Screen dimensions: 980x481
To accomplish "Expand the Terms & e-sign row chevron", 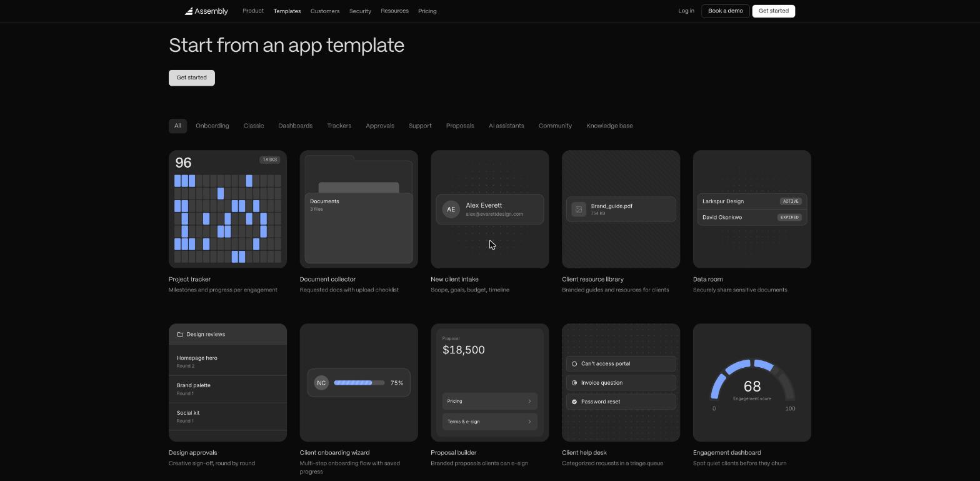I will tap(529, 422).
